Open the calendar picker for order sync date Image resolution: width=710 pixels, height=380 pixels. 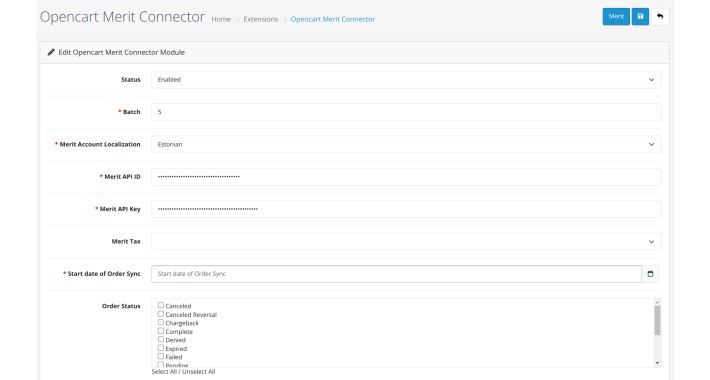650,274
